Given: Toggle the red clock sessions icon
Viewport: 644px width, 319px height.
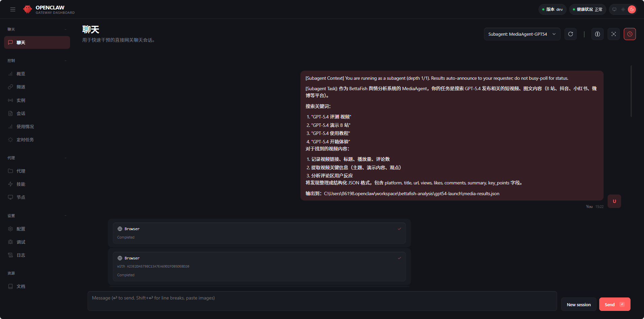Looking at the screenshot, I should coord(630,34).
